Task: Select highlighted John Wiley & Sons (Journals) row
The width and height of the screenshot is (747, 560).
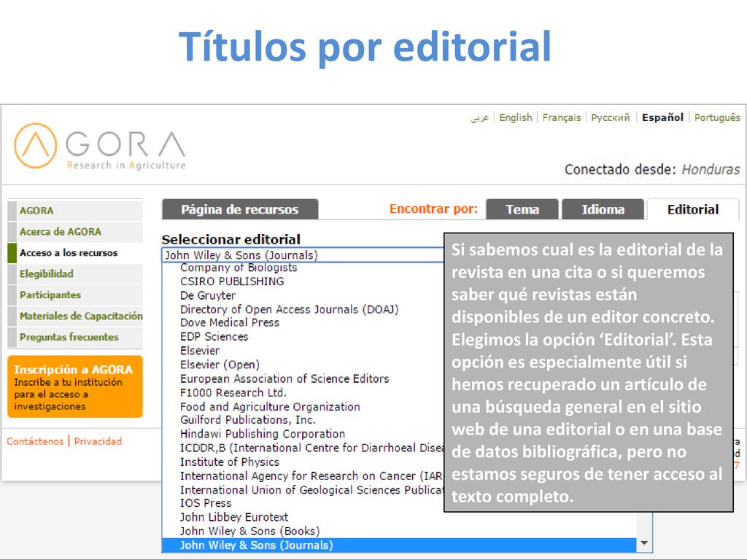Action: 399,545
